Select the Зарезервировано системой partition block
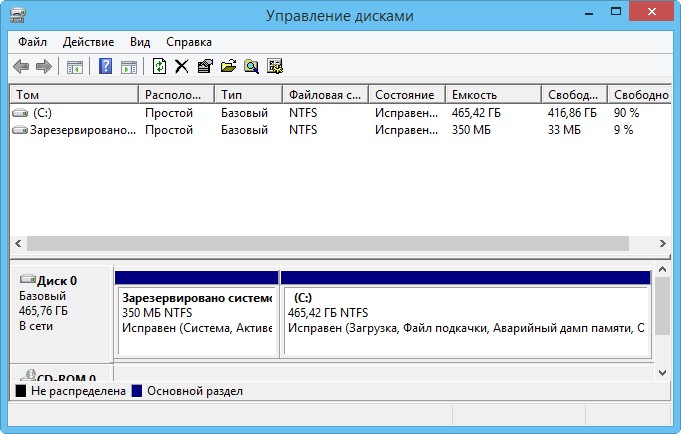 pos(197,314)
